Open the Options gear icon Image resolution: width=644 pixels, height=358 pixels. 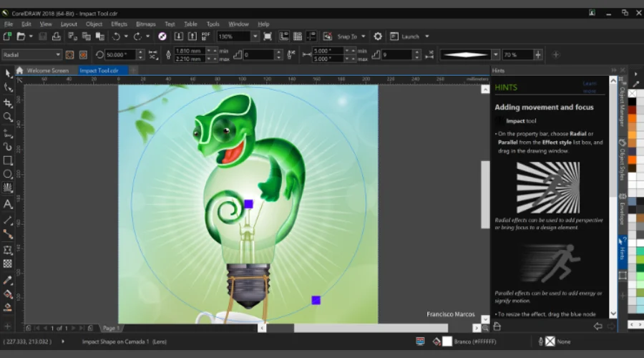pyautogui.click(x=378, y=37)
